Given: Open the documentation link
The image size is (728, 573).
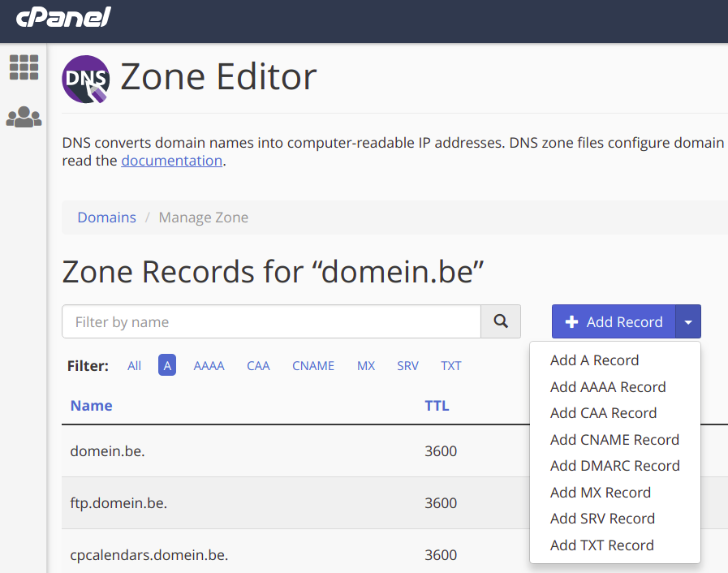Looking at the screenshot, I should [172, 161].
